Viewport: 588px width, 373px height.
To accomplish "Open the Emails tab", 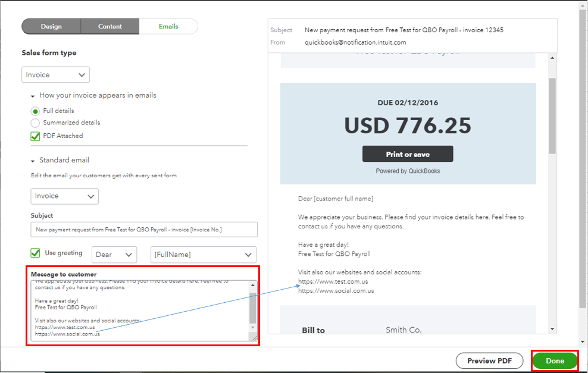I will tap(168, 26).
